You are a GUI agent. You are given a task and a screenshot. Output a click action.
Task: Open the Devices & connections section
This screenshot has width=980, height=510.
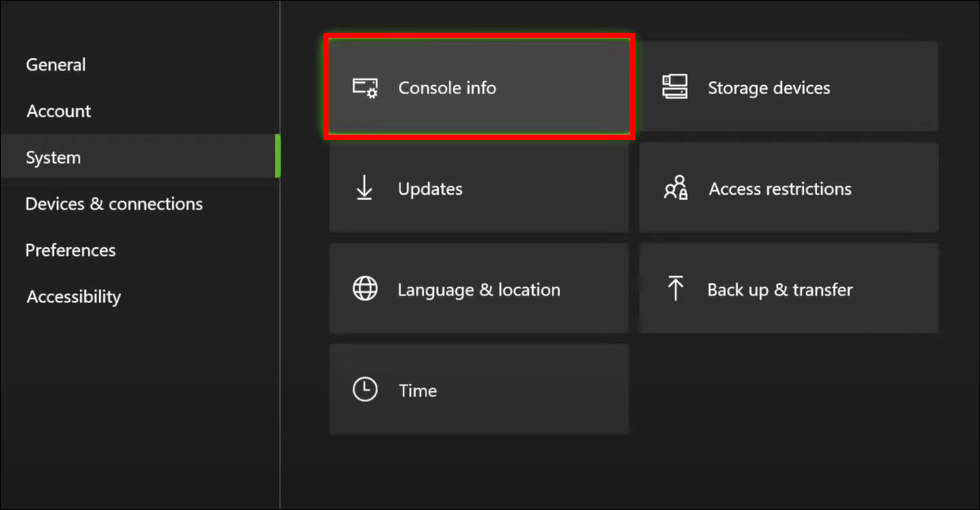pyautogui.click(x=114, y=204)
